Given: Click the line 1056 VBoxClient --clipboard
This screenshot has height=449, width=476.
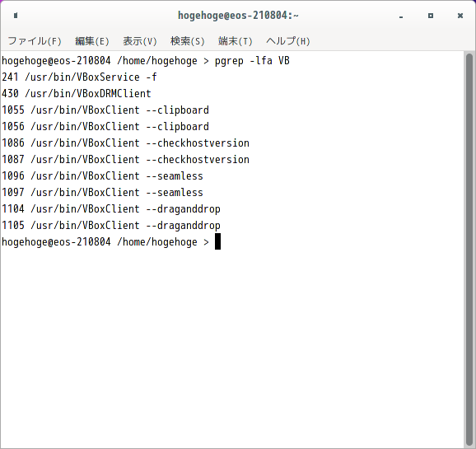Looking at the screenshot, I should (105, 126).
